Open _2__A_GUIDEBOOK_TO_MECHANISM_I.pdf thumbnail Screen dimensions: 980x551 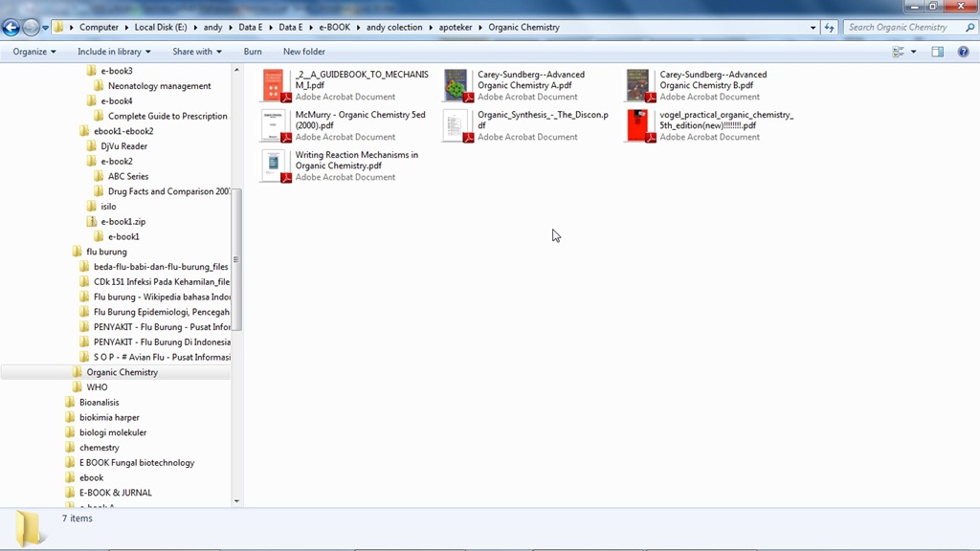click(x=276, y=85)
